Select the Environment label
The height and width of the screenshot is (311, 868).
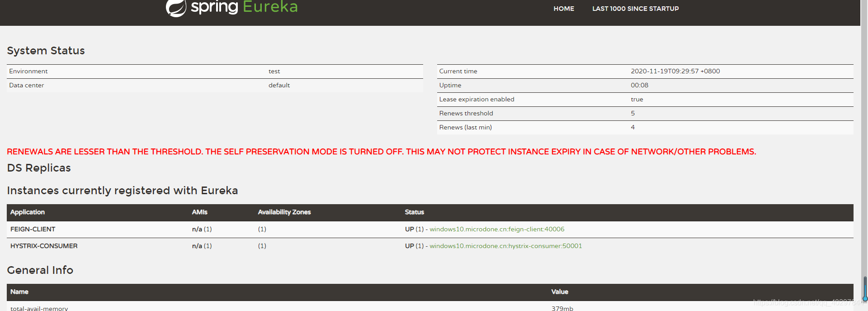[x=28, y=71]
